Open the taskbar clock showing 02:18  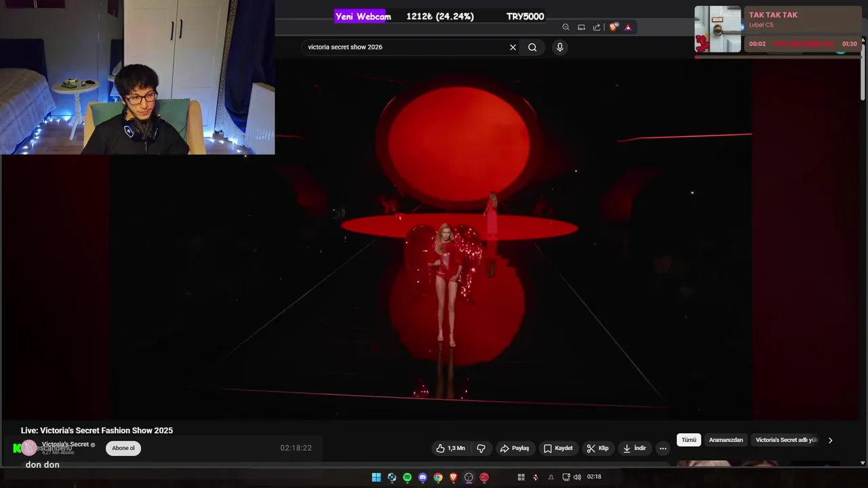click(x=594, y=477)
